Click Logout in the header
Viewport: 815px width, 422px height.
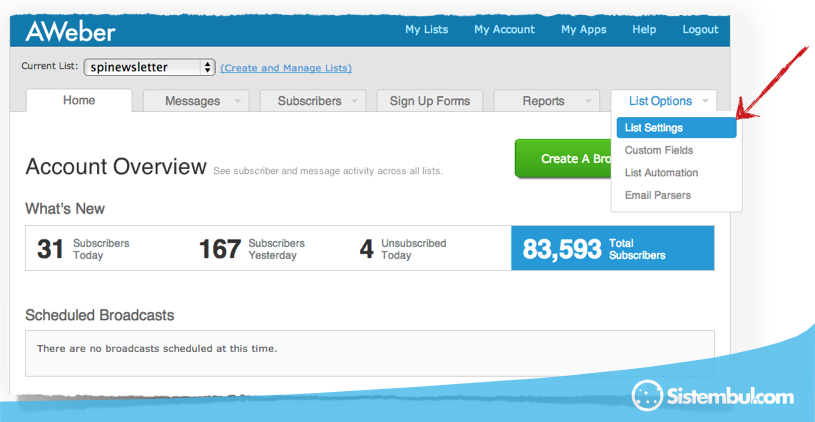tap(700, 30)
